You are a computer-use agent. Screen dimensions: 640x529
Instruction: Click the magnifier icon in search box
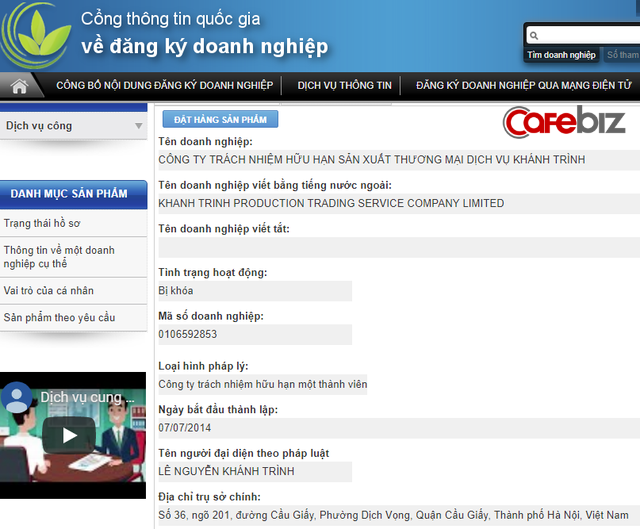pos(536,36)
